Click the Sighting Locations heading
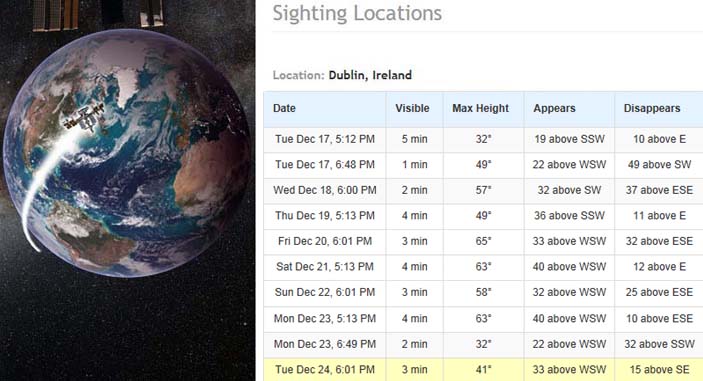Viewport: 703px width, 381px height. [357, 13]
